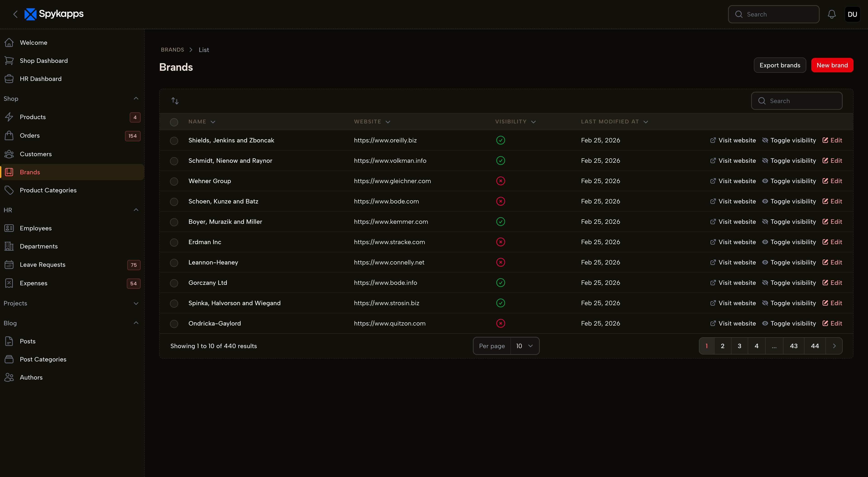Toggle visibility for Schoen, Kunze and Batz
The height and width of the screenshot is (477, 868).
(789, 201)
